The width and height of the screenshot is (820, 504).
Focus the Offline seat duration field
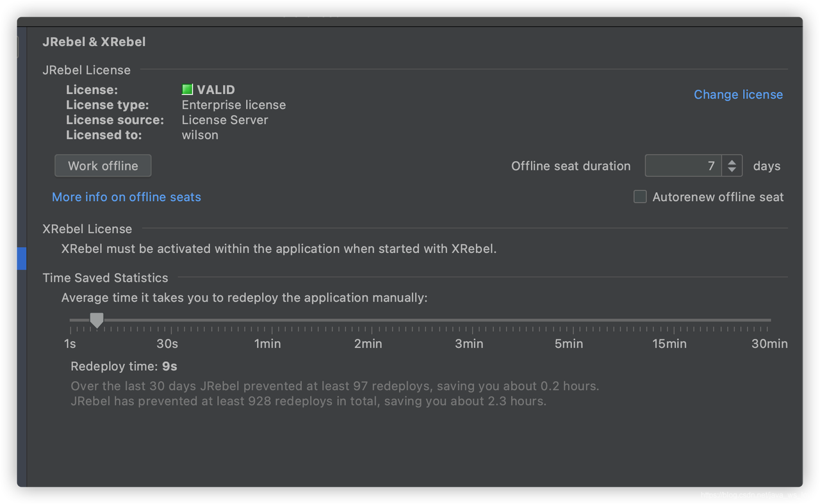coord(683,166)
